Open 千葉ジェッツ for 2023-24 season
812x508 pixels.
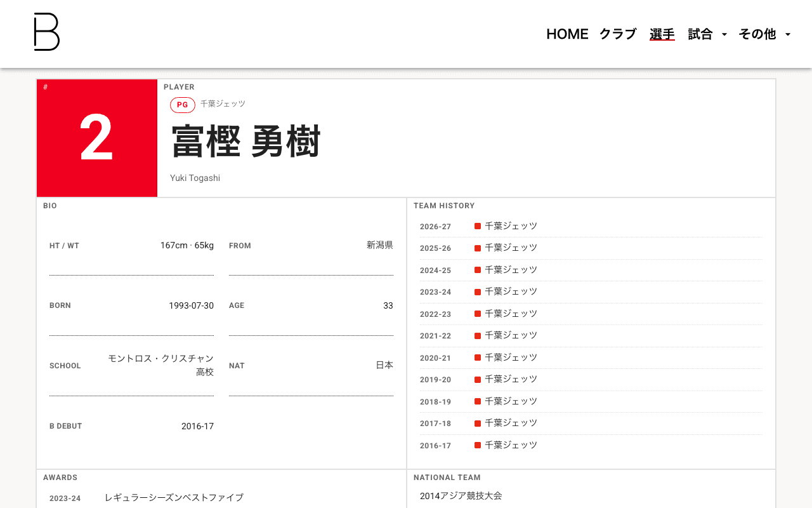(x=511, y=291)
